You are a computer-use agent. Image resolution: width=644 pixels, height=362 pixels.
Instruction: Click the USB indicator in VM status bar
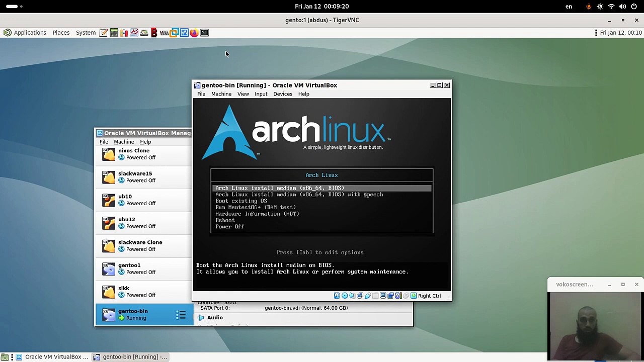(x=368, y=296)
